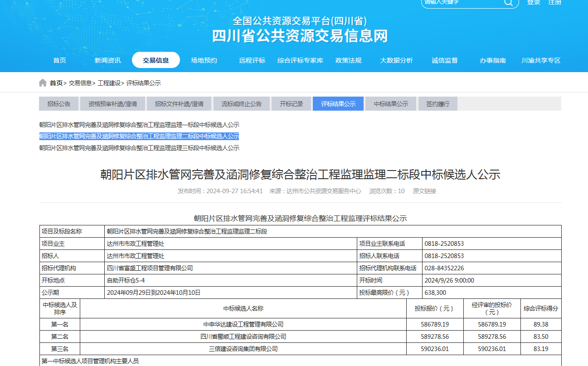Click the 原文链接 original link
Screen dimensions: 588x366
(424, 191)
